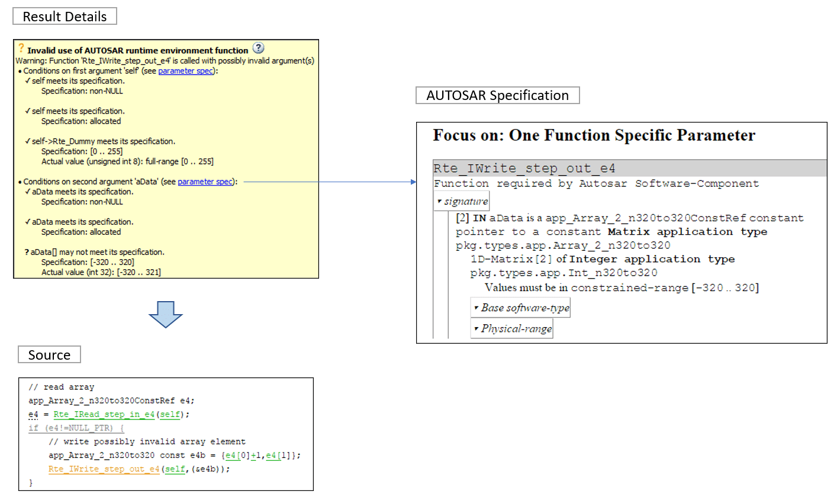Click the e4[0] array access in source

pyautogui.click(x=237, y=455)
